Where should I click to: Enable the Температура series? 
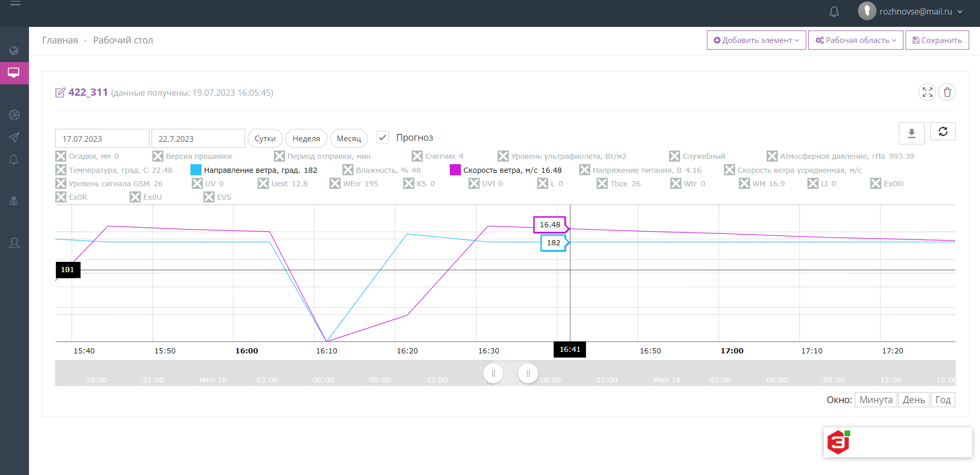click(x=61, y=170)
